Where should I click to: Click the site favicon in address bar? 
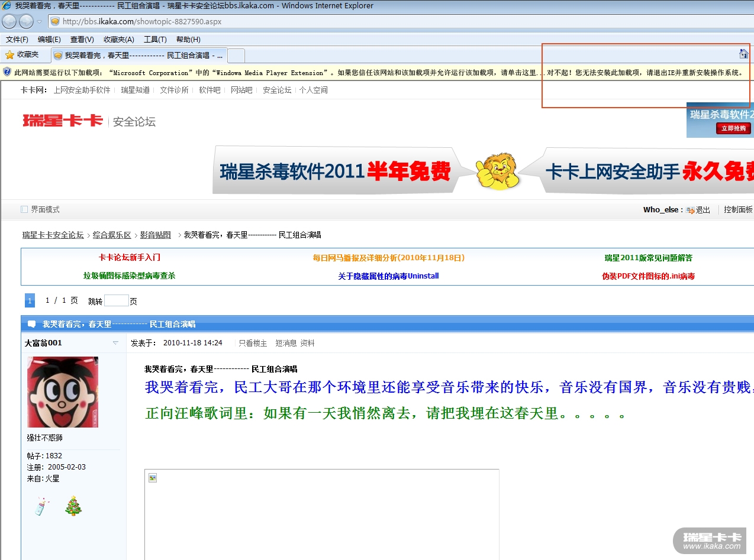pos(55,21)
